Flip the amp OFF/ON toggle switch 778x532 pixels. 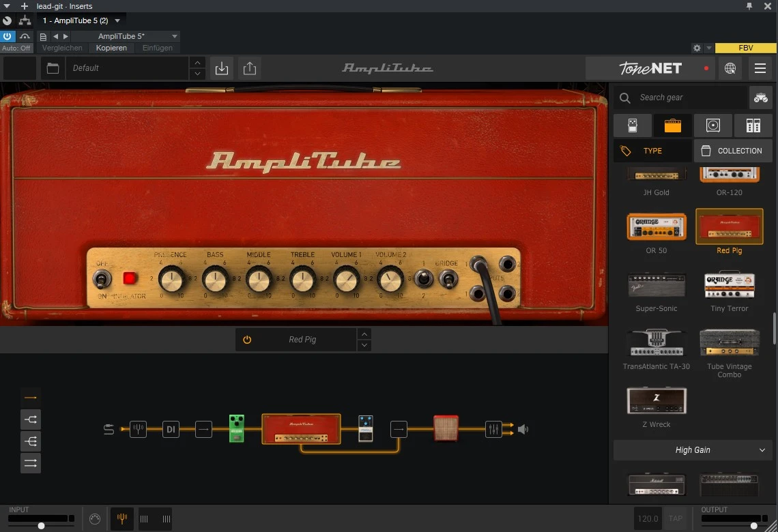[x=102, y=278]
